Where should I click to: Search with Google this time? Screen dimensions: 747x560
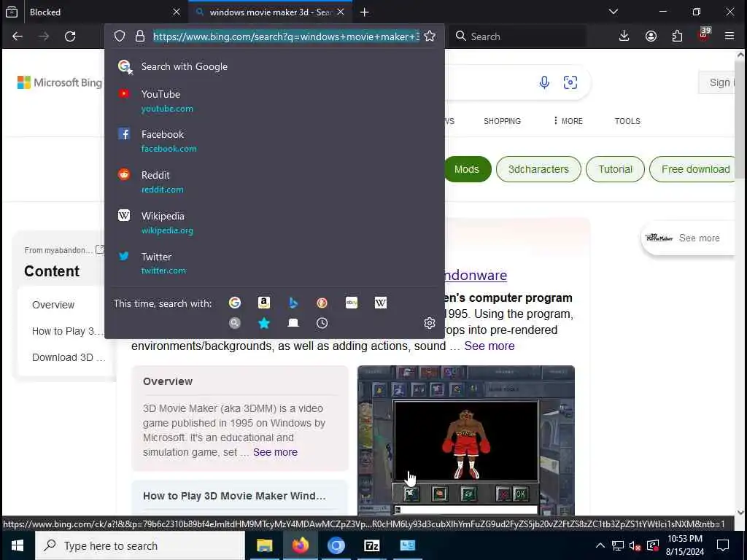[x=235, y=303]
